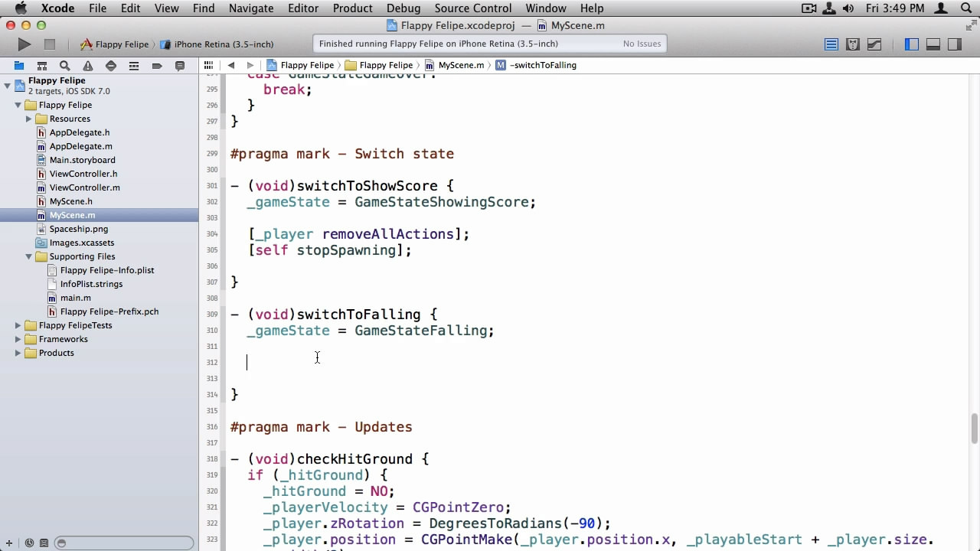This screenshot has height=551, width=980.
Task: Expand the Flappy FelipeTests folder
Action: 18,325
